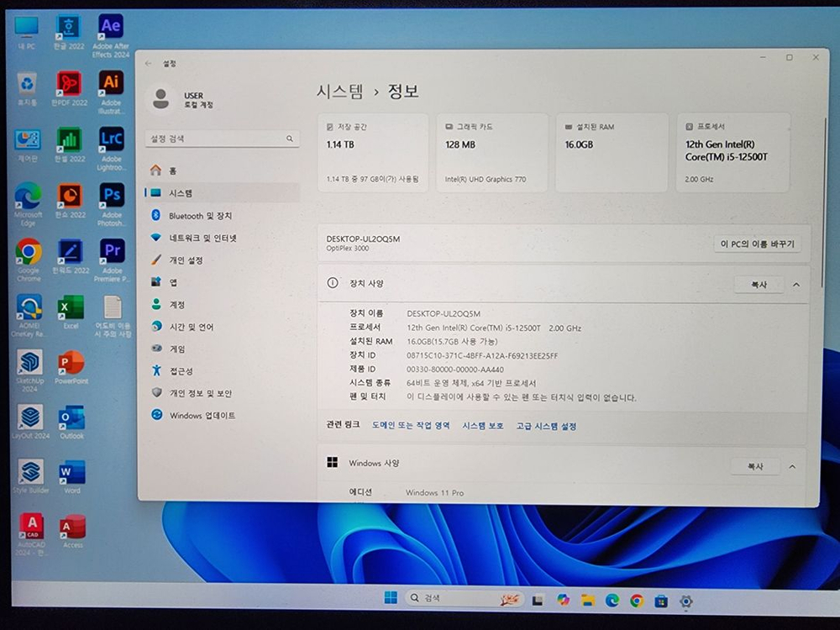Open Microsoft Word
This screenshot has height=630, width=840.
pyautogui.click(x=71, y=473)
